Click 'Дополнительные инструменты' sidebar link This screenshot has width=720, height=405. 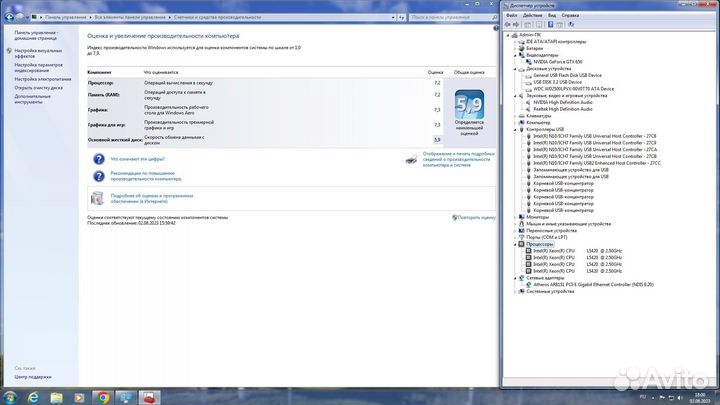click(32, 99)
